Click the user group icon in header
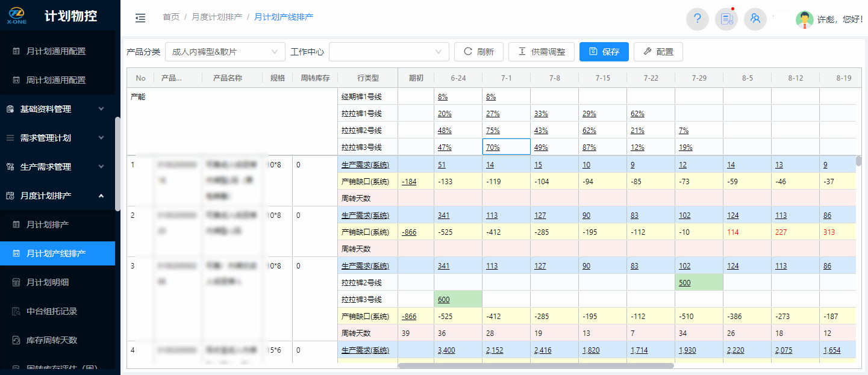The image size is (868, 375). (755, 19)
